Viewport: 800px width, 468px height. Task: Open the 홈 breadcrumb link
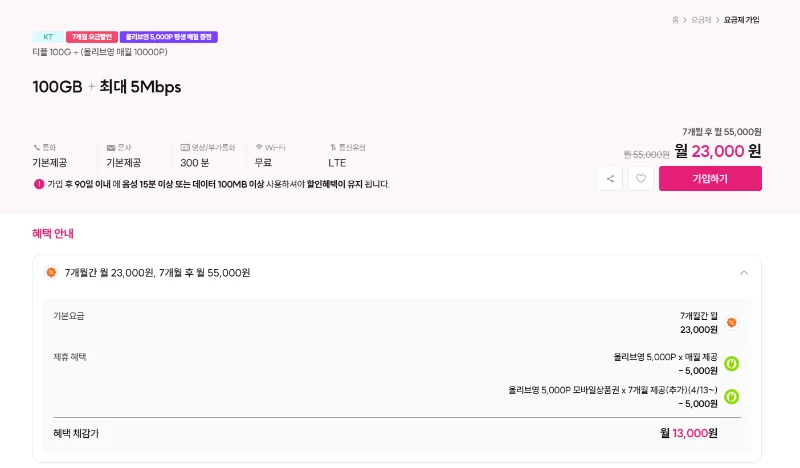tap(675, 20)
